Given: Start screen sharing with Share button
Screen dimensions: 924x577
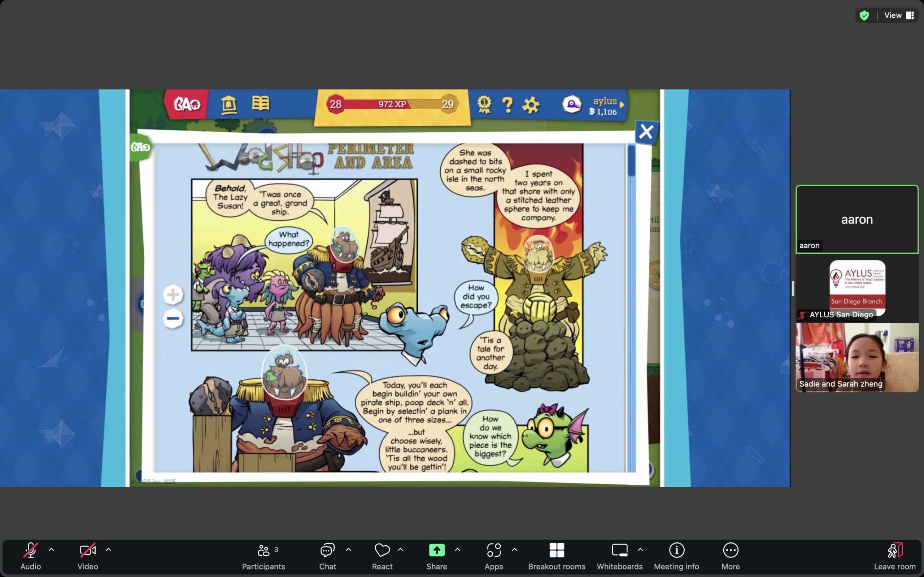Looking at the screenshot, I should pyautogui.click(x=436, y=556).
